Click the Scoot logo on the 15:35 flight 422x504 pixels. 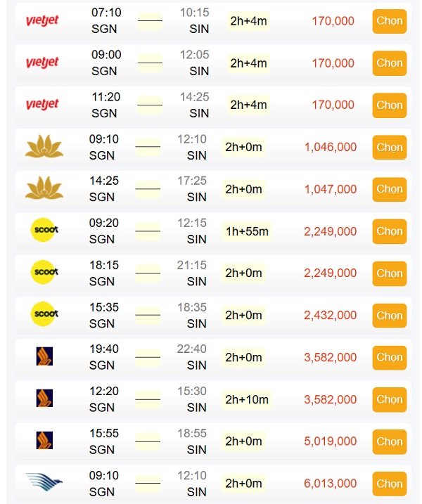click(x=45, y=314)
